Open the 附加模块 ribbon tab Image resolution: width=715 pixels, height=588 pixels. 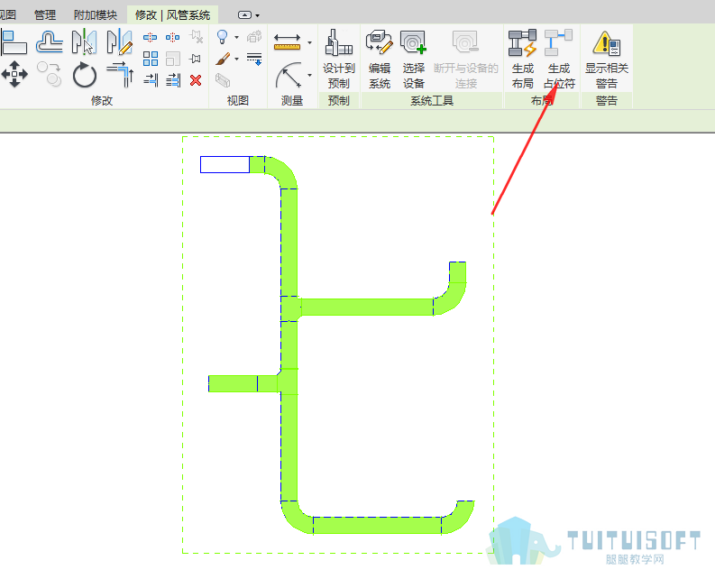[x=96, y=15]
